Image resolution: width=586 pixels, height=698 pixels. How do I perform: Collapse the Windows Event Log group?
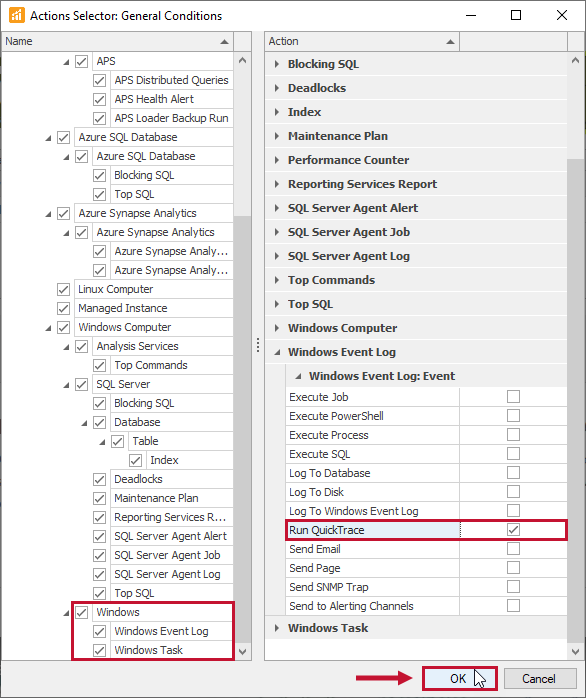tap(277, 352)
